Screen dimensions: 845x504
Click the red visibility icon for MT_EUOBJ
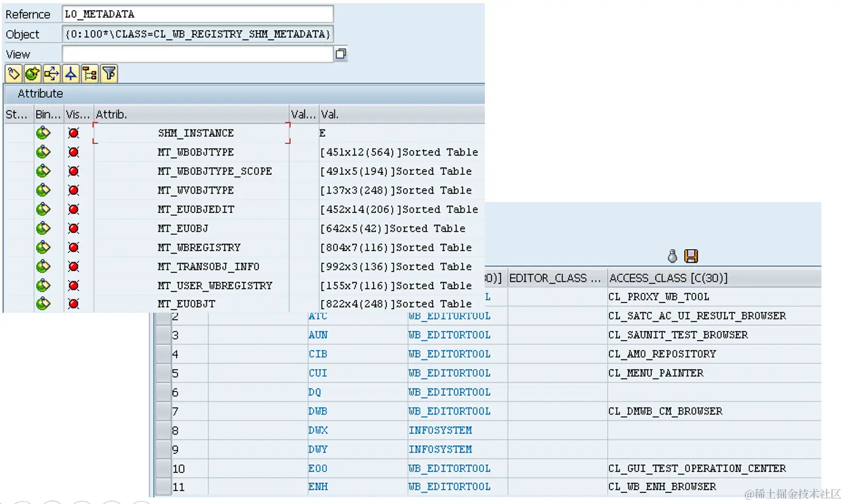click(x=74, y=228)
